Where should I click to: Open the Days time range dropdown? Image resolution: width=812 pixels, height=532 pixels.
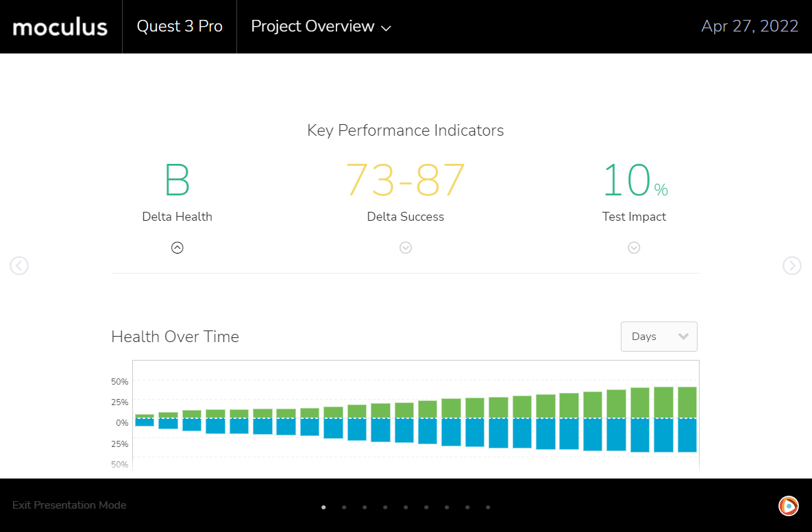(659, 337)
